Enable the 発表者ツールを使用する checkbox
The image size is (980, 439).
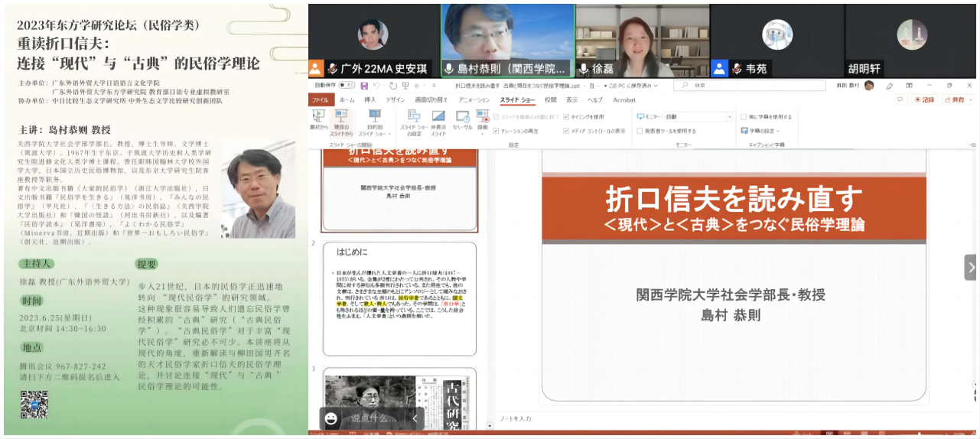pos(640,131)
